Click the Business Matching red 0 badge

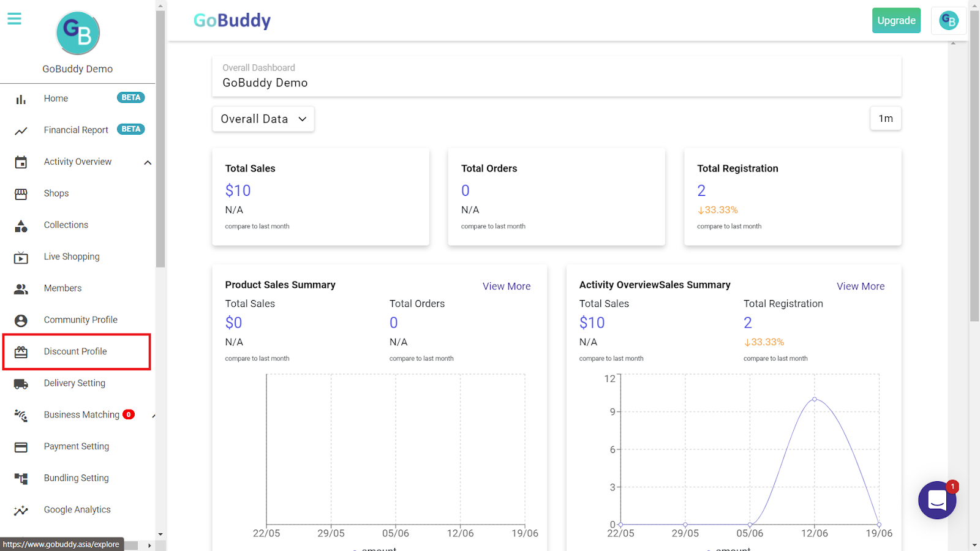pyautogui.click(x=129, y=414)
